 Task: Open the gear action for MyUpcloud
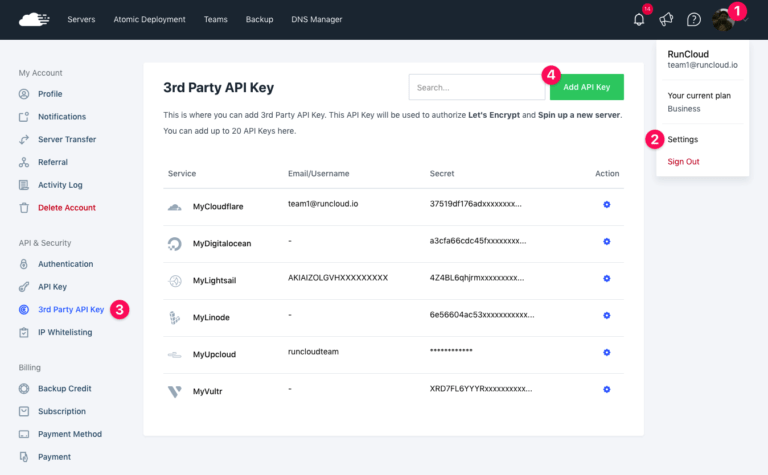click(x=606, y=353)
